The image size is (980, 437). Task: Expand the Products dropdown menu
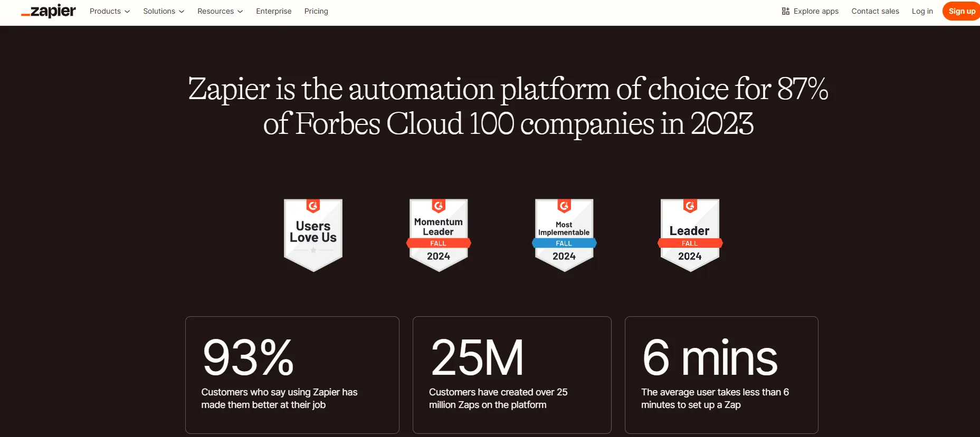pos(109,11)
